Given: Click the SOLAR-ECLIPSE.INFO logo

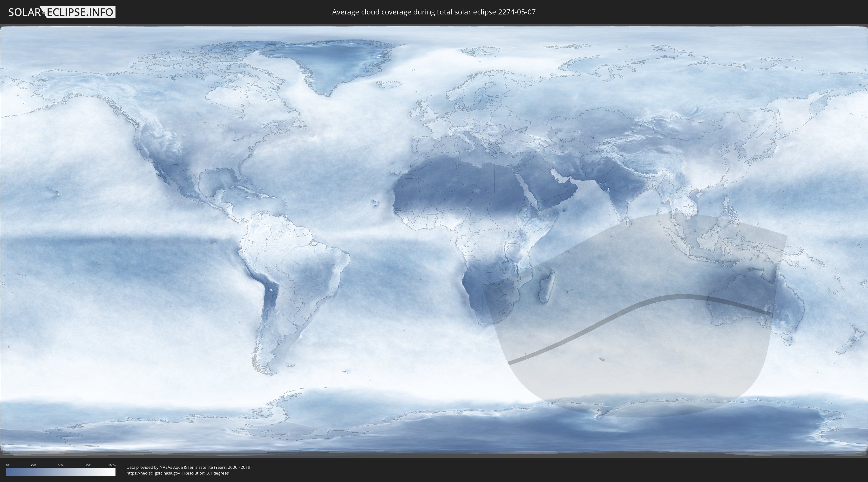Looking at the screenshot, I should click(62, 12).
